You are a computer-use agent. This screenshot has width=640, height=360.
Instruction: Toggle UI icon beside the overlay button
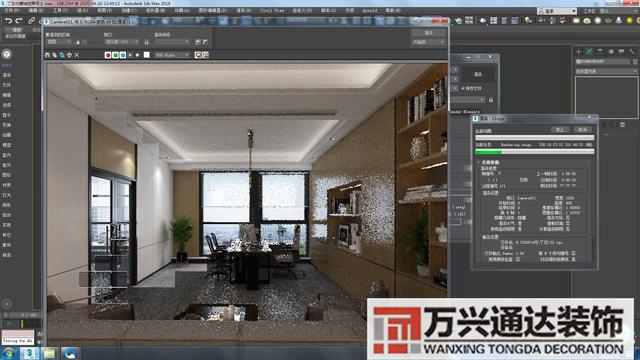click(205, 55)
